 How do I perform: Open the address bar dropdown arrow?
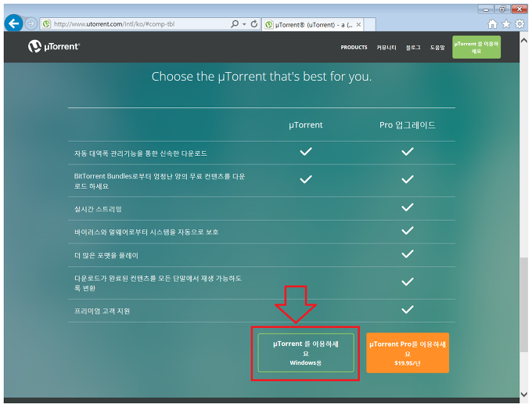coord(244,24)
